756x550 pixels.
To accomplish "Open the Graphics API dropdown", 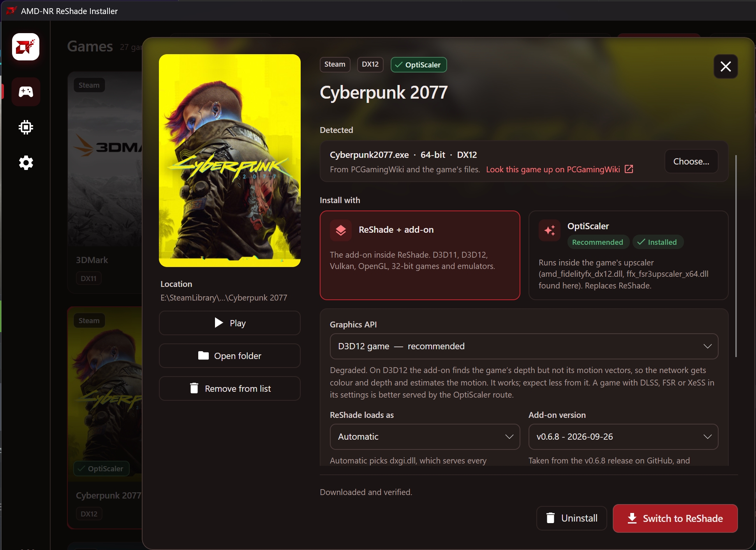I will click(524, 346).
